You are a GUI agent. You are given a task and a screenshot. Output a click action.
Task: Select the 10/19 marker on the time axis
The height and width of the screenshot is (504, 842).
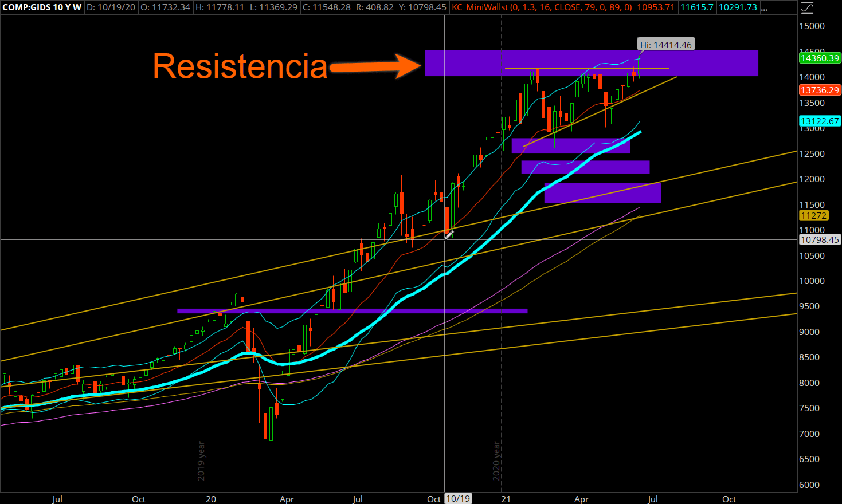(x=457, y=499)
